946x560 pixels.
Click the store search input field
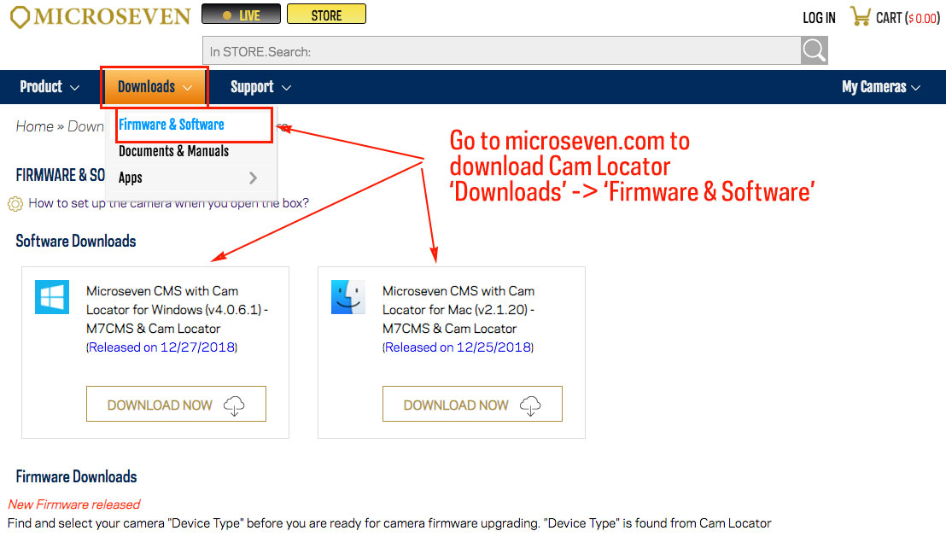point(502,50)
